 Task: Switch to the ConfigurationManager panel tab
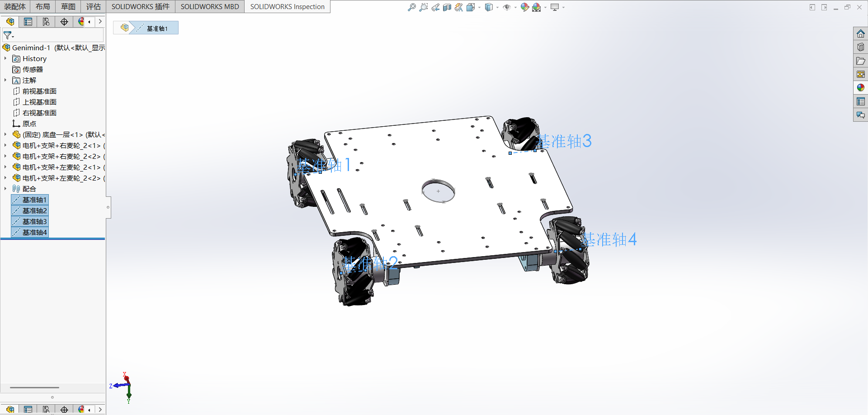[46, 22]
